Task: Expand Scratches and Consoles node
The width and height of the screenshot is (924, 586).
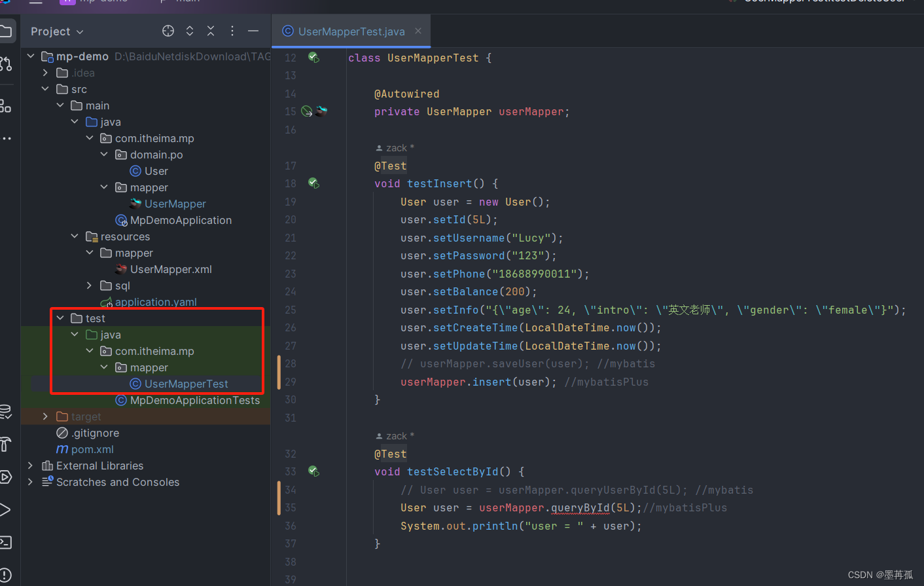Action: tap(31, 482)
